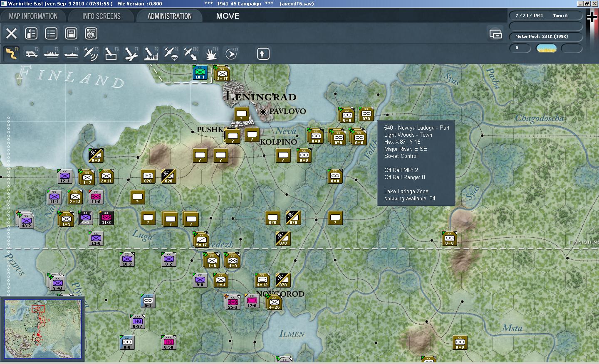The height and width of the screenshot is (364, 599).
Task: Select the unit counter labeled 4=9
Action: coord(232,261)
